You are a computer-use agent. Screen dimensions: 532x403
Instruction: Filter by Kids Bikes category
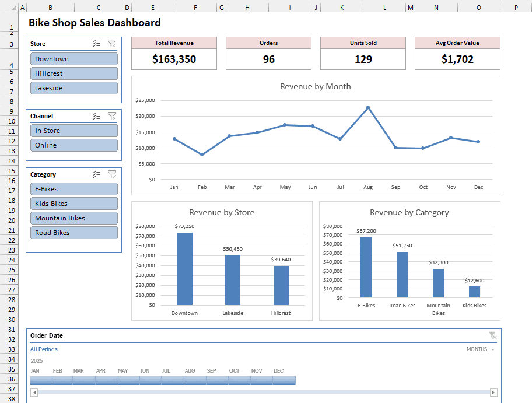(x=74, y=204)
